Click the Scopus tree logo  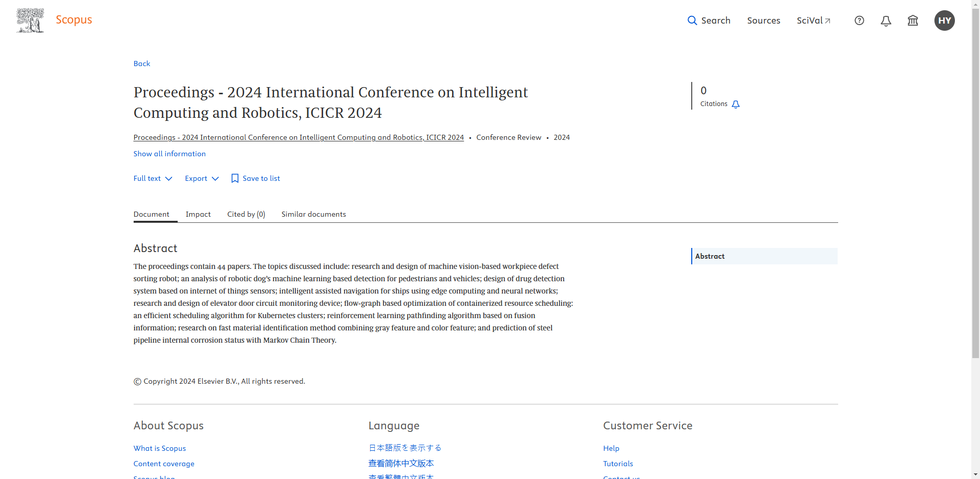(30, 20)
